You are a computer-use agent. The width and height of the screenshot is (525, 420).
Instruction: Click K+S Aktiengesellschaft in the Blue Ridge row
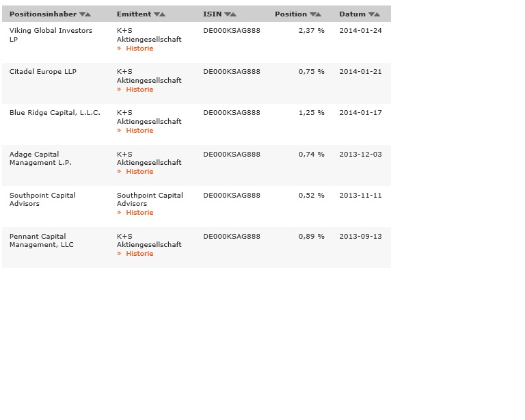[149, 117]
